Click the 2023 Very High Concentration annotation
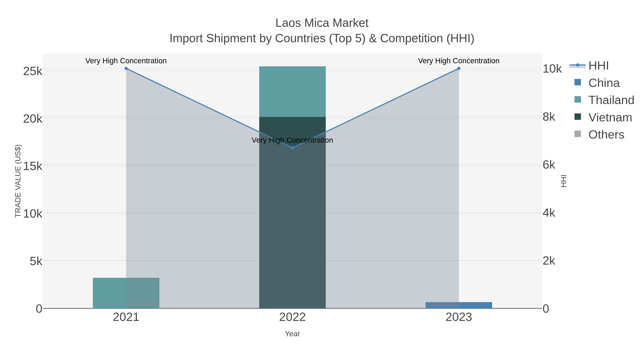This screenshot has height=362, width=644. (x=459, y=61)
